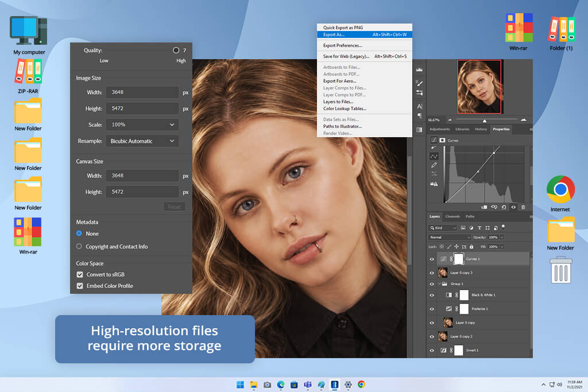Open the Recycle Bin desktop icon
This screenshot has height=392, width=588.
561,270
